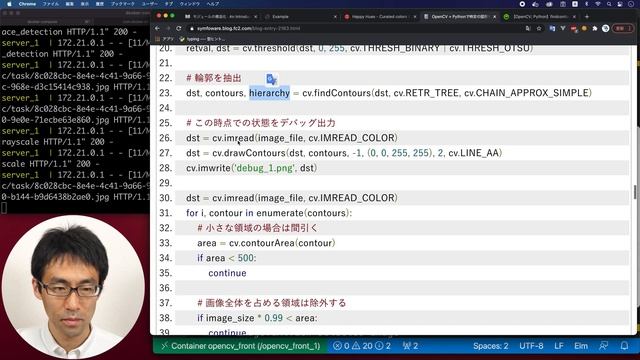Viewport: 640px width, 360px height.
Task: Switch to the first Chrome tab on the left
Action: point(220,17)
